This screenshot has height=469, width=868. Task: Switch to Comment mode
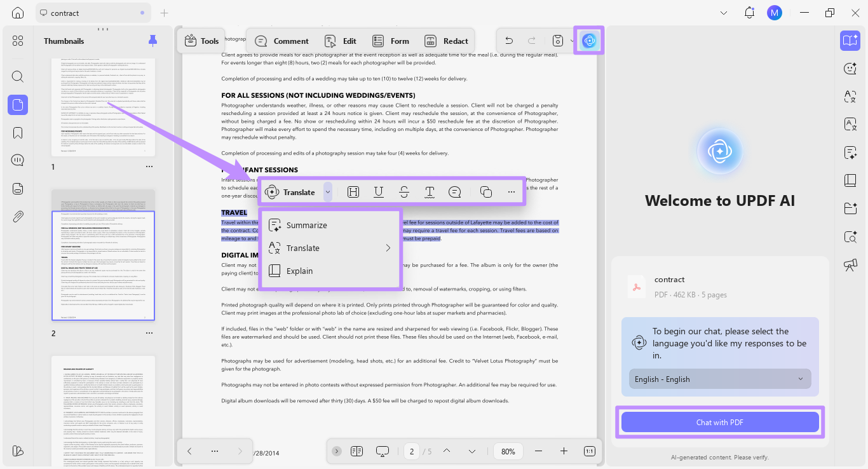[x=281, y=41]
